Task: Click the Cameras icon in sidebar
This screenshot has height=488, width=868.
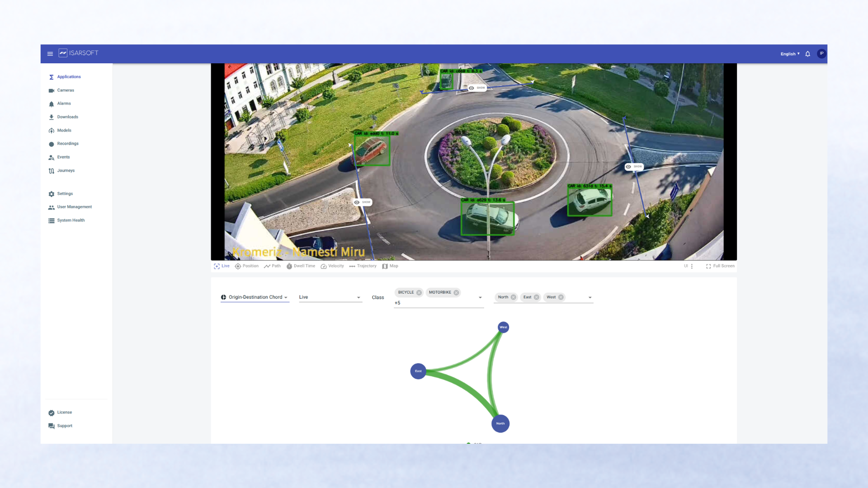Action: click(52, 90)
